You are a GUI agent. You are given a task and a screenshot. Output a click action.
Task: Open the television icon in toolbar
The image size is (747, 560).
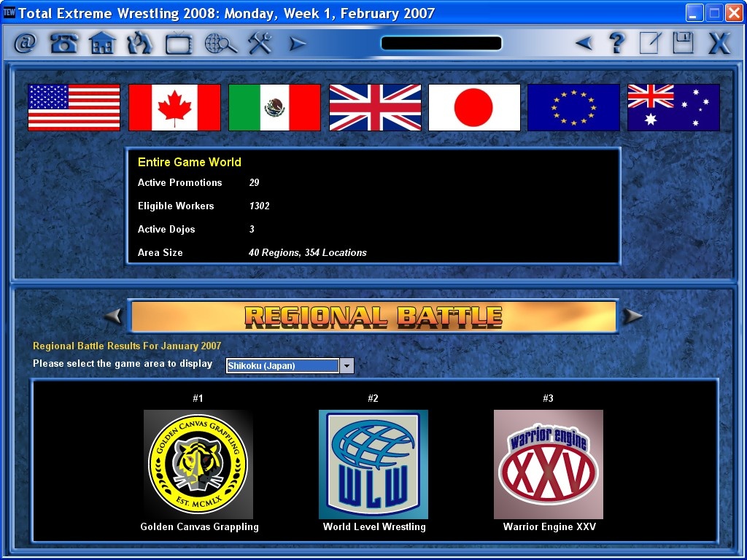click(x=178, y=44)
